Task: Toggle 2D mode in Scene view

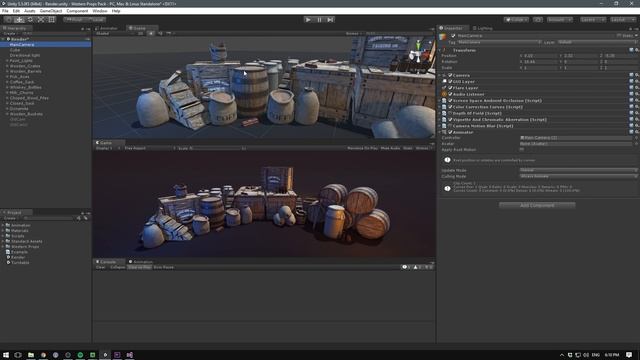Action: pos(140,33)
